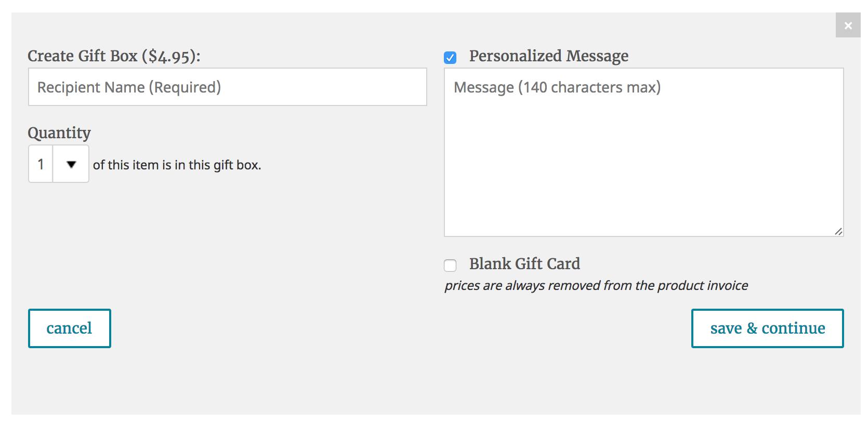Click "of this item is in this gift box" text

click(177, 165)
